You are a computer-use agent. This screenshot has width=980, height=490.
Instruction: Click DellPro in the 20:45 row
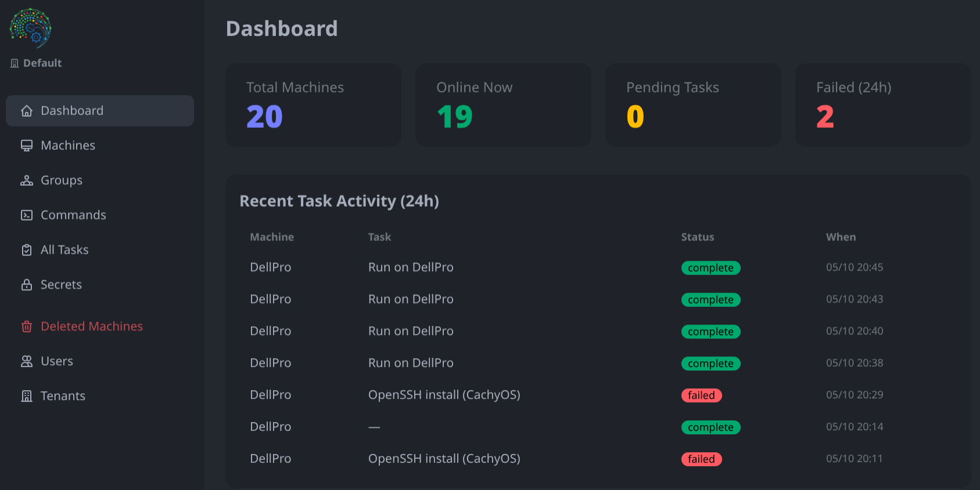271,267
